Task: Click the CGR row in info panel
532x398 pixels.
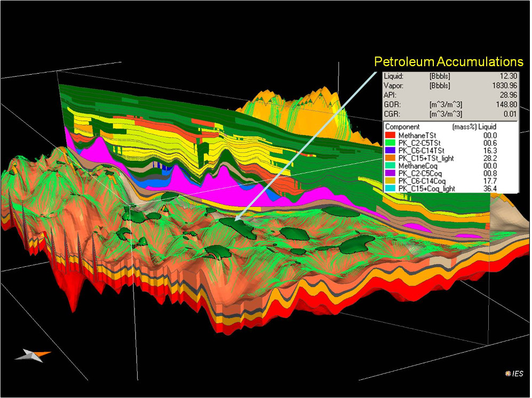Action: [x=451, y=112]
